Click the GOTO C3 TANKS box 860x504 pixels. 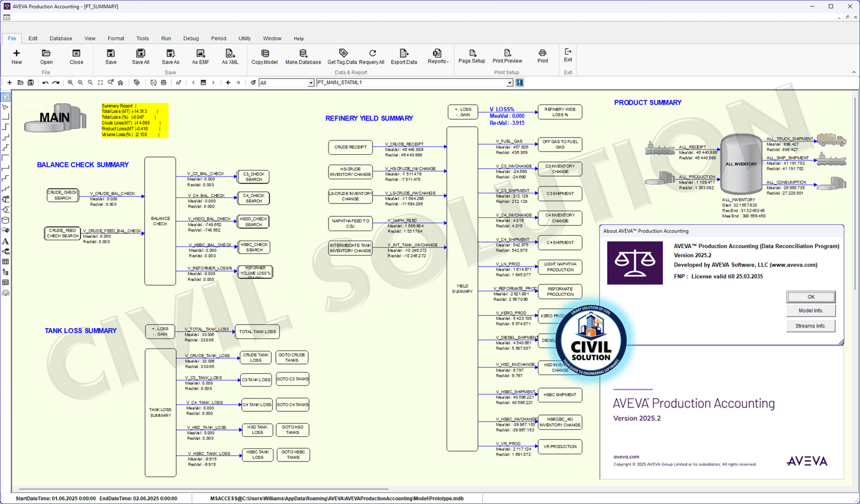292,379
